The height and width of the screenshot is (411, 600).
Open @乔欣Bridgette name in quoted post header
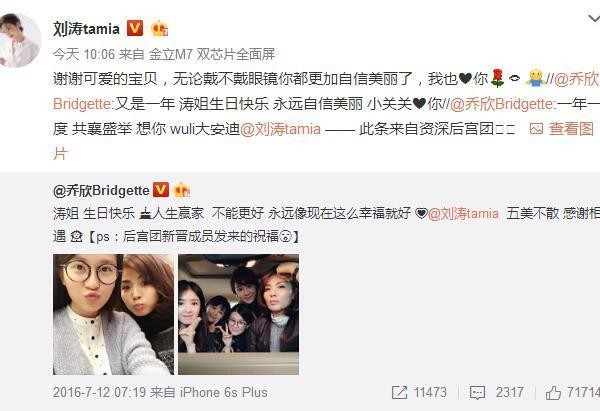coord(101,191)
